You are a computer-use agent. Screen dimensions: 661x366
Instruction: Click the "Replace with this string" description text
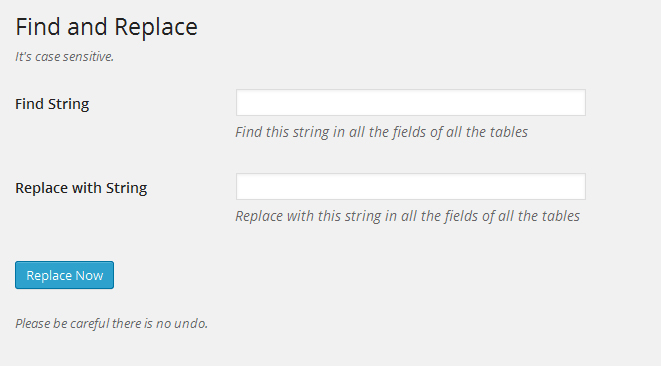tap(408, 216)
